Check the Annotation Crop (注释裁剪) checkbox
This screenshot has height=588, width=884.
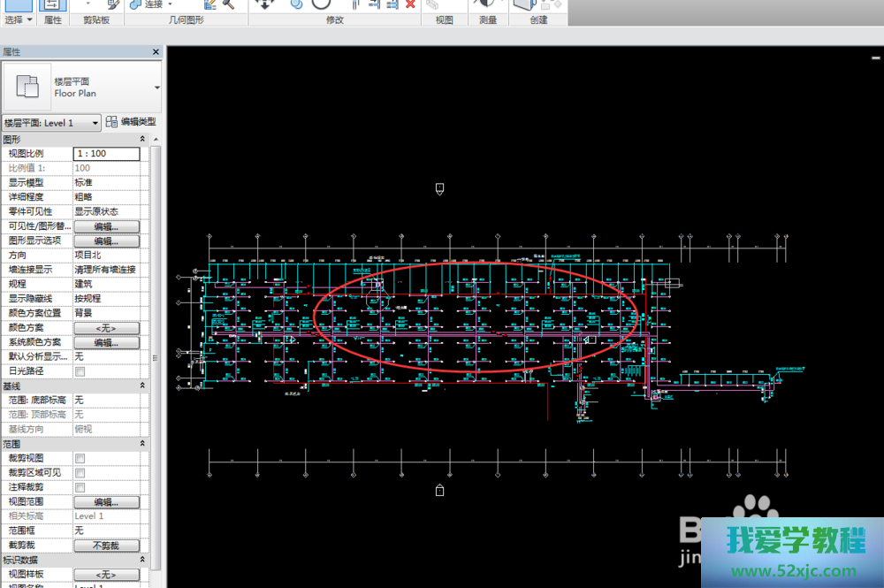(80, 487)
